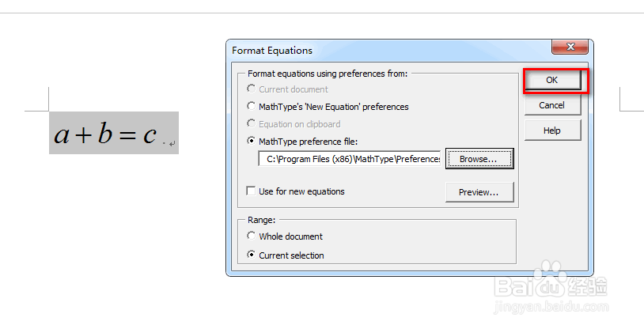Select Equation on clipboard radio button

[251, 123]
